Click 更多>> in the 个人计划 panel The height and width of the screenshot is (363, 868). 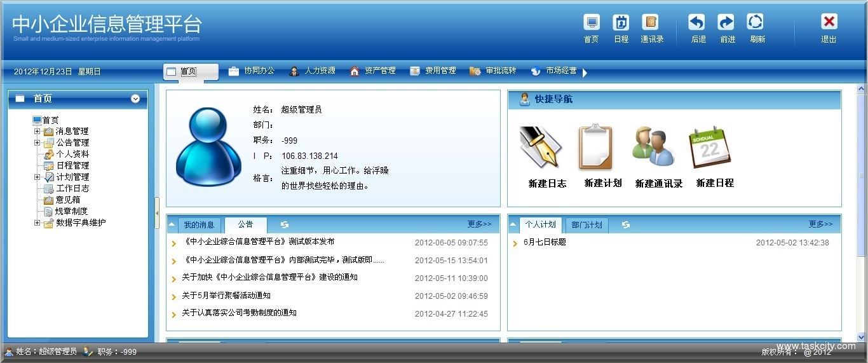tap(821, 224)
